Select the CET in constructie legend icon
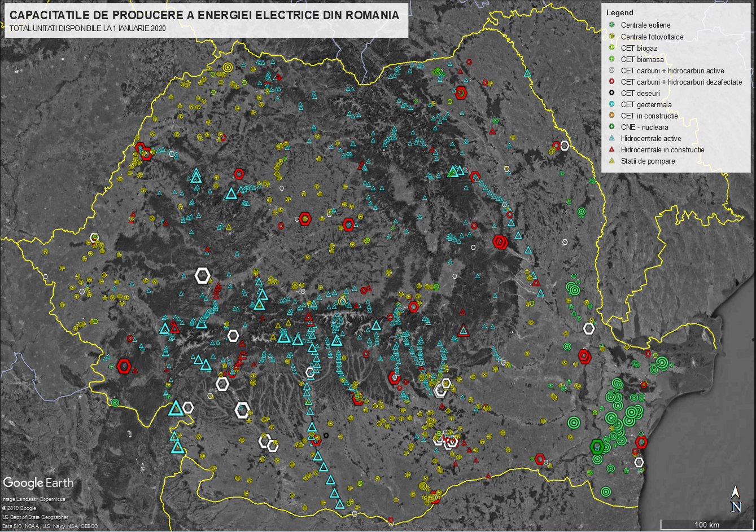The width and height of the screenshot is (756, 532). click(x=612, y=116)
